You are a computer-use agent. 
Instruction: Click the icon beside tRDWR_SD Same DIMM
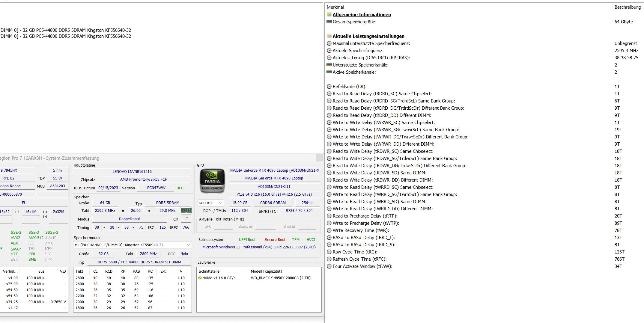click(329, 173)
